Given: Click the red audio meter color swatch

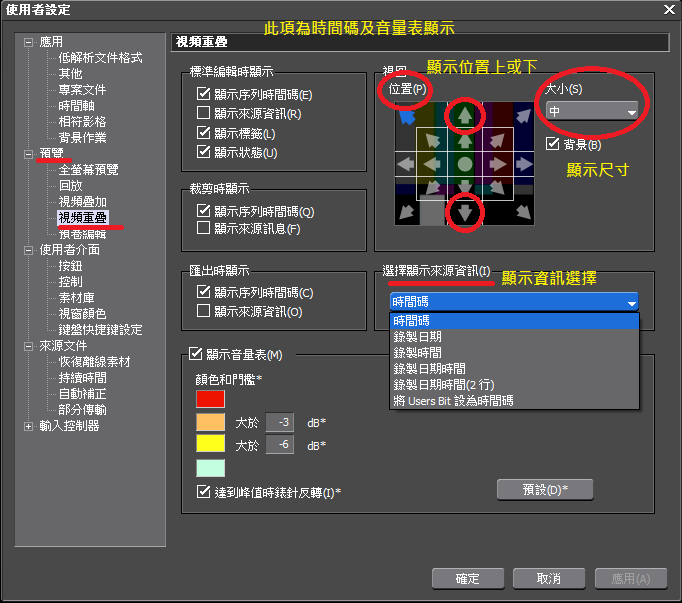Looking at the screenshot, I should 210,399.
